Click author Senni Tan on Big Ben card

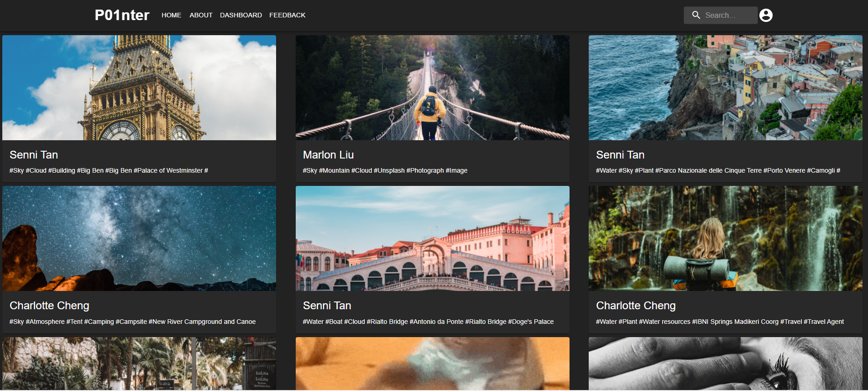tap(34, 155)
